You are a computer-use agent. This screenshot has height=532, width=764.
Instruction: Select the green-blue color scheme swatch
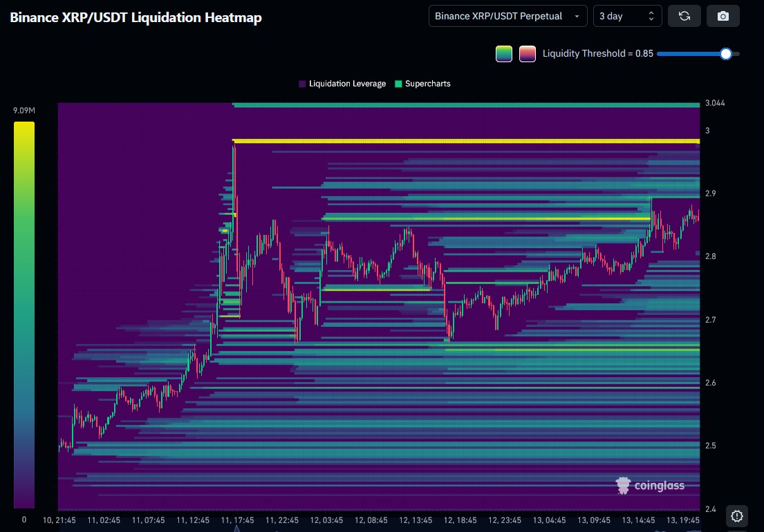[x=504, y=53]
